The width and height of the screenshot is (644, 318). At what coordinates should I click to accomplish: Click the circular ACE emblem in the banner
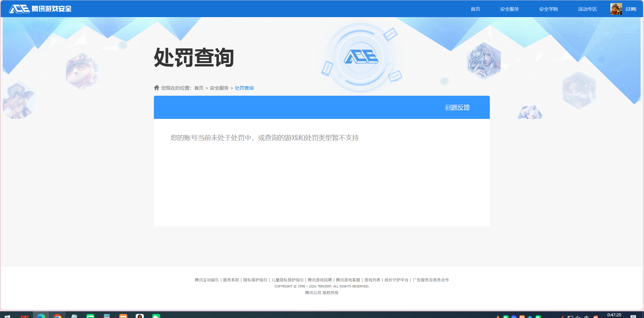pos(360,57)
